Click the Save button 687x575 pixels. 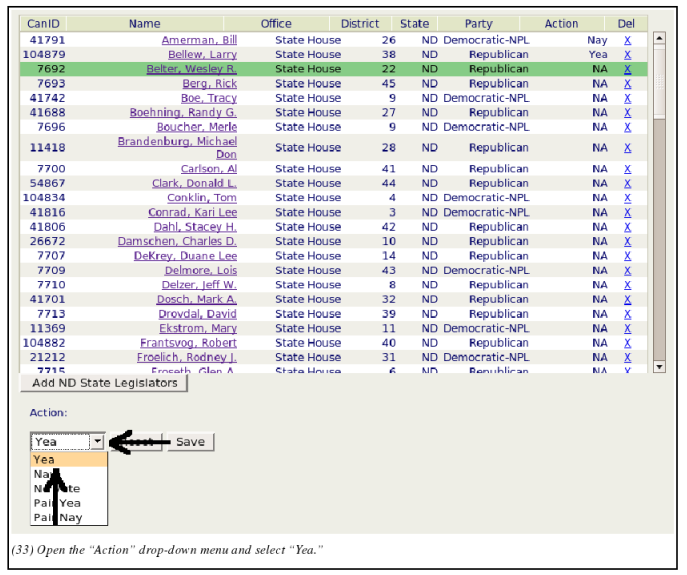coord(190,442)
